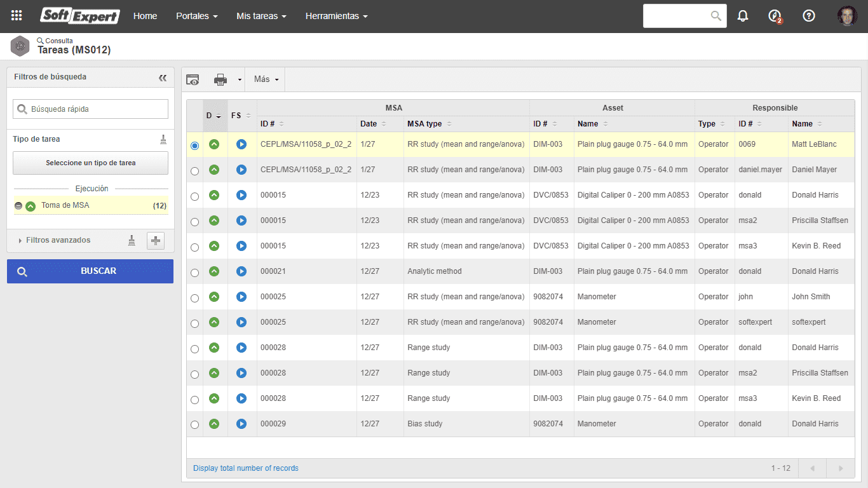Click the top bar search field

click(x=685, y=16)
